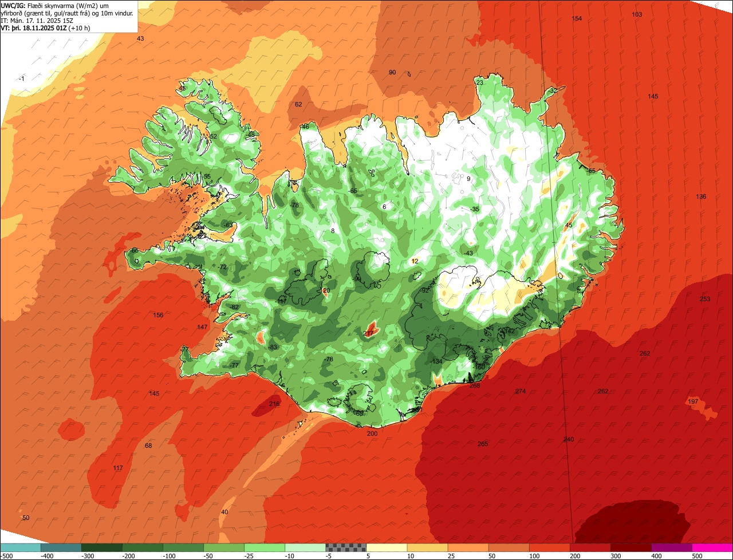Screen dimensions: 733x560
Task: Select checkered swatch between -5 and 5
Action: click(x=346, y=547)
